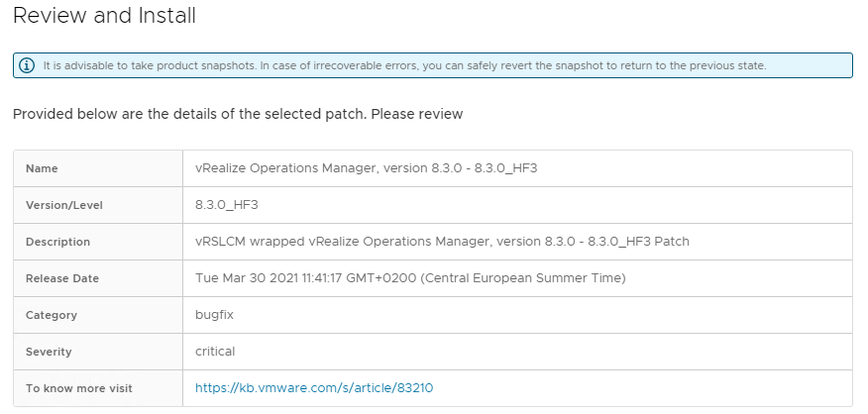Click the Severity row label

point(49,352)
